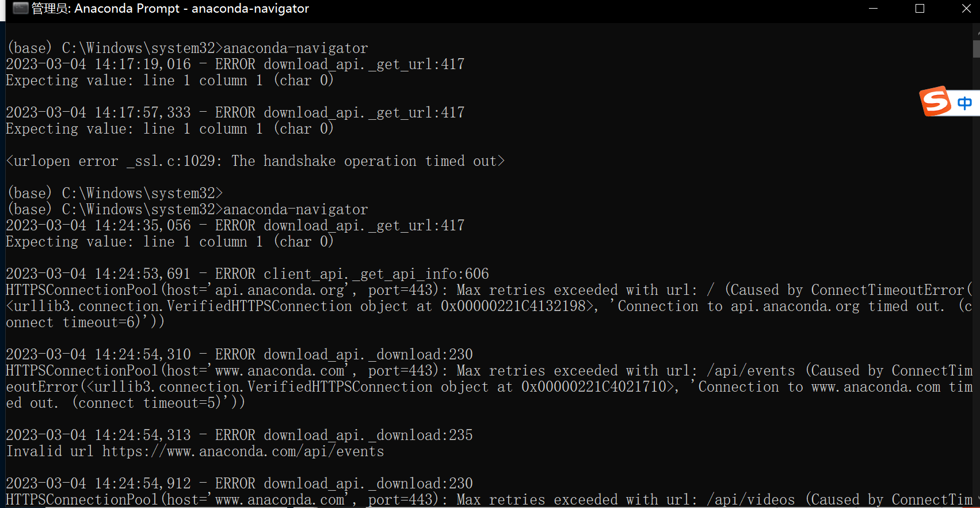This screenshot has width=980, height=508.
Task: Click the anaconda-navigator command text
Action: pos(296,48)
